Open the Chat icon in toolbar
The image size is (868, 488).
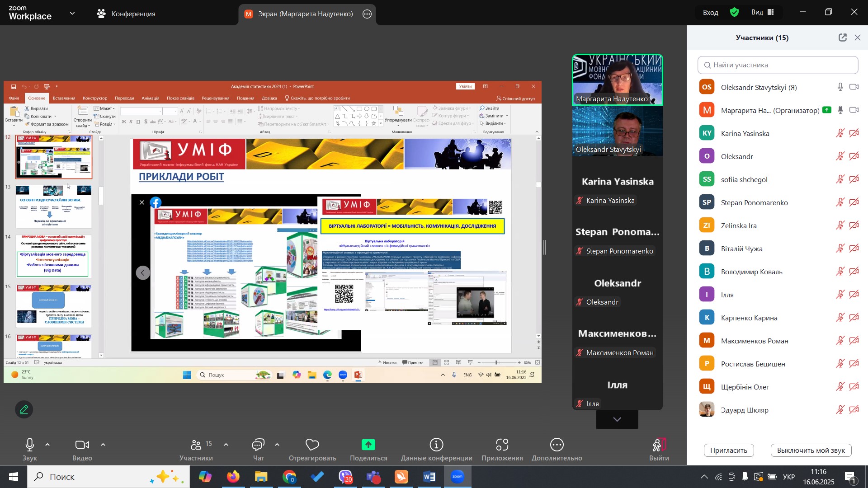click(x=258, y=446)
